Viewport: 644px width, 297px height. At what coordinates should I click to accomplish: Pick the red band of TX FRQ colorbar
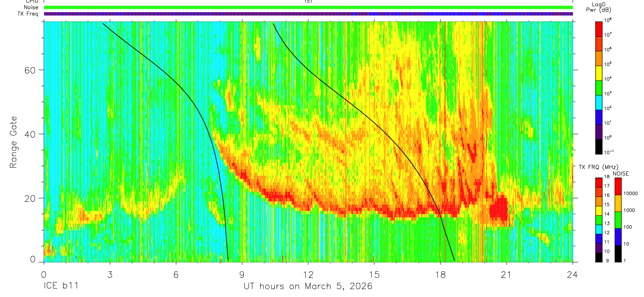[598, 183]
